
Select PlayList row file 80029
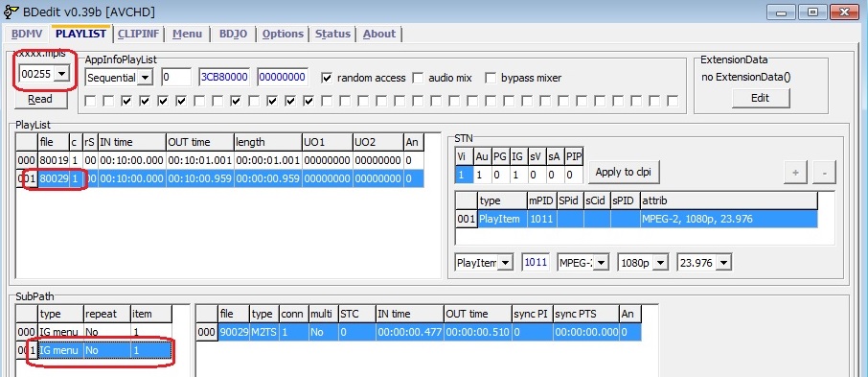[x=219, y=179]
